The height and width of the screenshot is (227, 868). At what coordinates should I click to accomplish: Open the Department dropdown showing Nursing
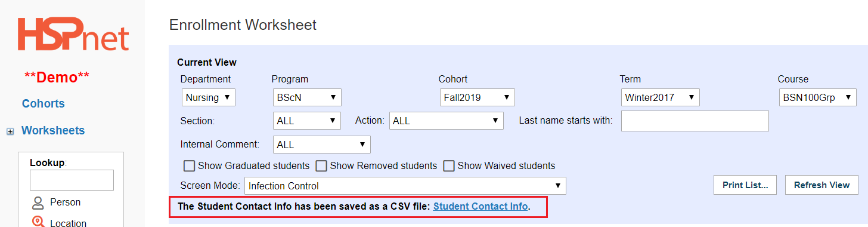pos(209,97)
